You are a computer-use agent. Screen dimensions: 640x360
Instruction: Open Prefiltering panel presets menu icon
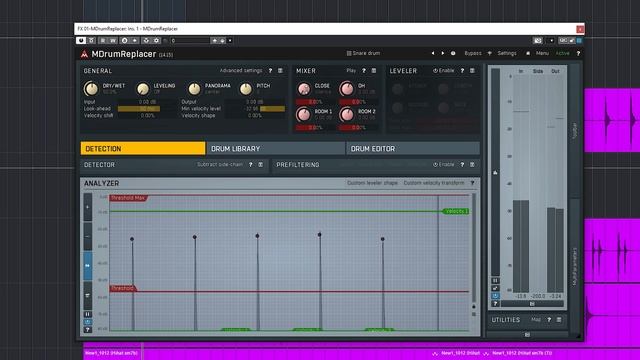[472, 164]
